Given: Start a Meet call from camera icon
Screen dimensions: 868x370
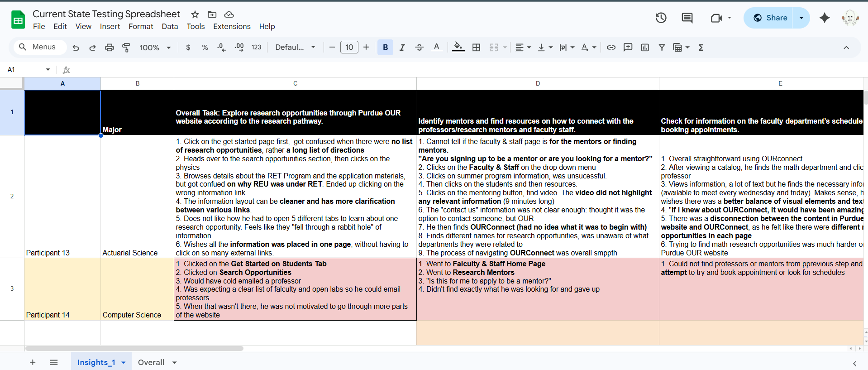Looking at the screenshot, I should click(x=716, y=18).
